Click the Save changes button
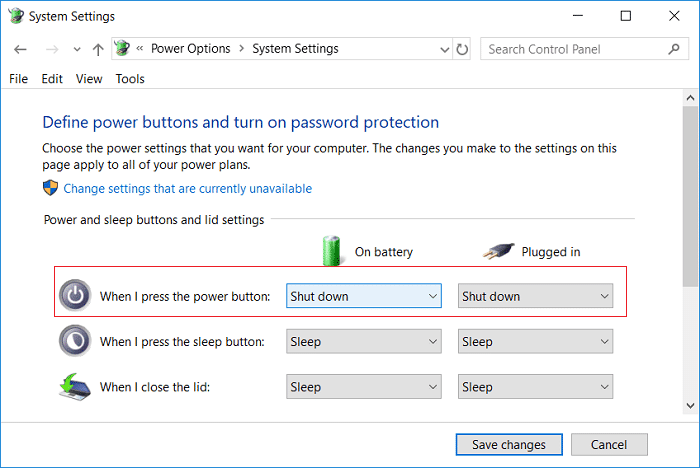Image resolution: width=700 pixels, height=468 pixels. pyautogui.click(x=509, y=444)
